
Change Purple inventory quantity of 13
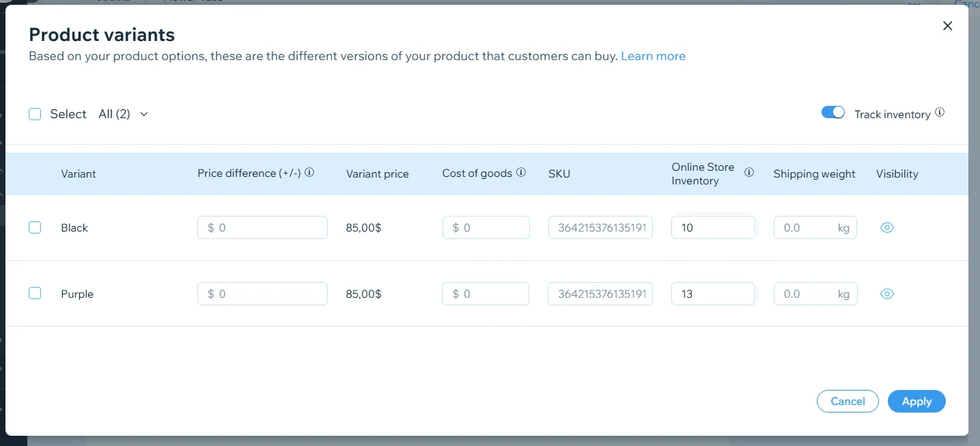[x=713, y=294]
